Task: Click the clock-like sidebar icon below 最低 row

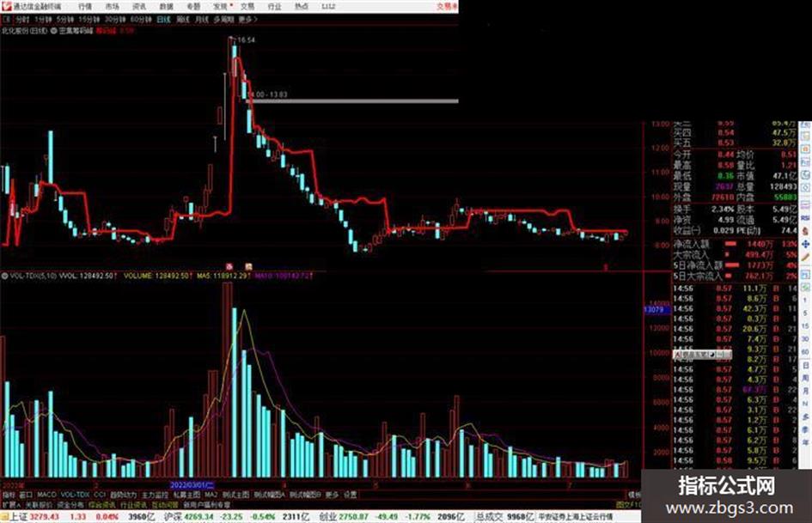Action: pyautogui.click(x=805, y=188)
